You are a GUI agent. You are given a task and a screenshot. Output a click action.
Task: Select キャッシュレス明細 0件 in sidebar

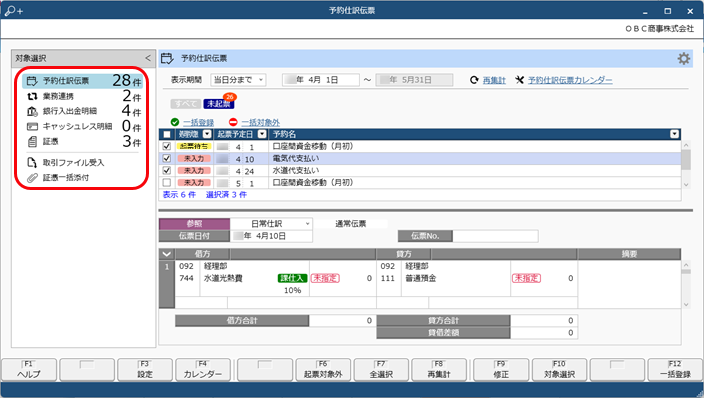pos(83,127)
